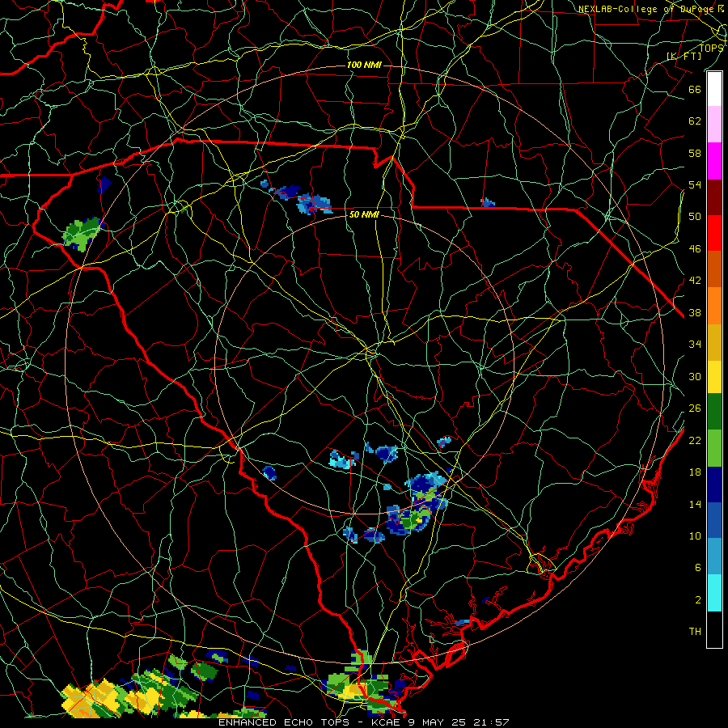The width and height of the screenshot is (728, 728).
Task: Select the bright red legend swatch
Action: click(714, 233)
